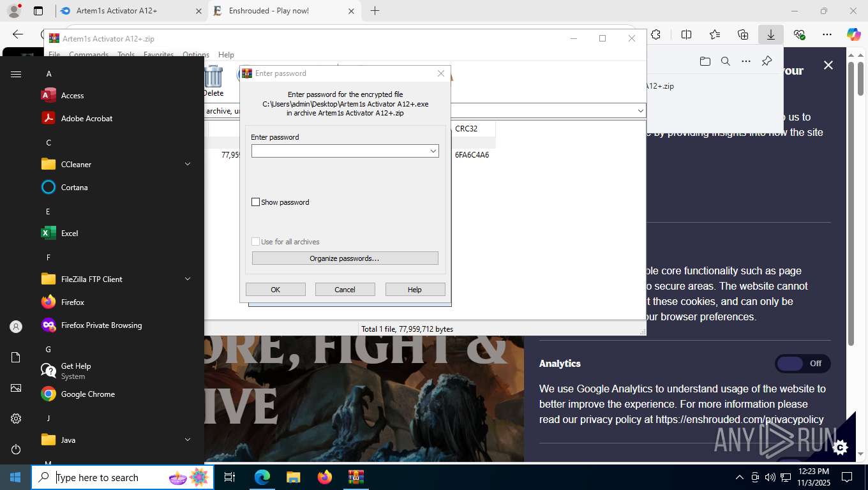This screenshot has height=490, width=868.
Task: Open Edge Settings and more menu
Action: click(827, 35)
